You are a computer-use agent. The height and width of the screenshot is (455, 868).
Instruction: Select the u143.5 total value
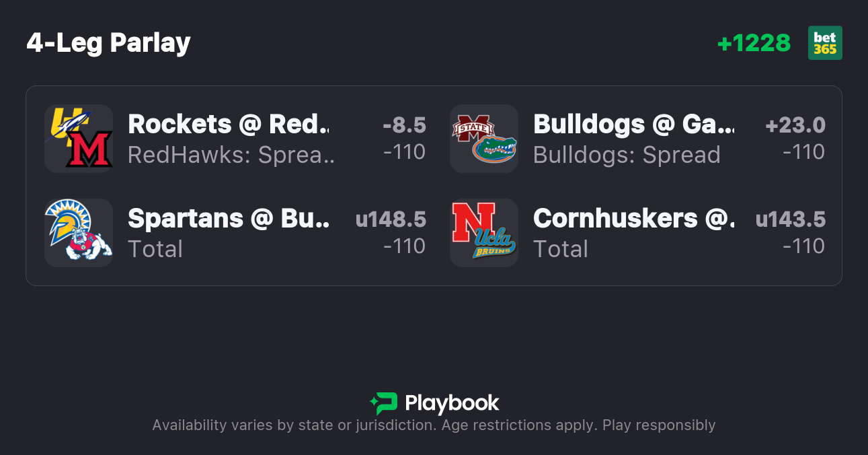pos(791,219)
